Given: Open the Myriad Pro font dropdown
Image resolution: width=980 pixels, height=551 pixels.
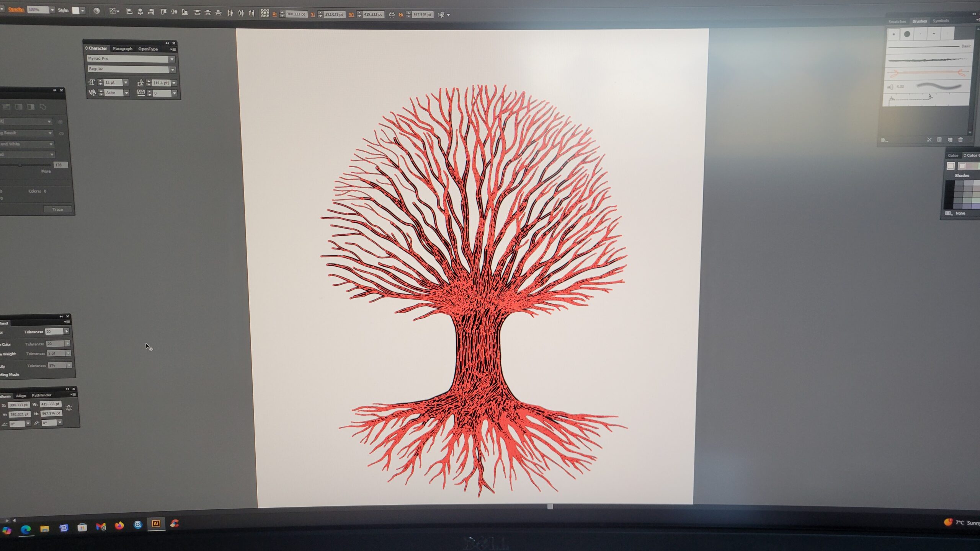Looking at the screenshot, I should point(172,59).
